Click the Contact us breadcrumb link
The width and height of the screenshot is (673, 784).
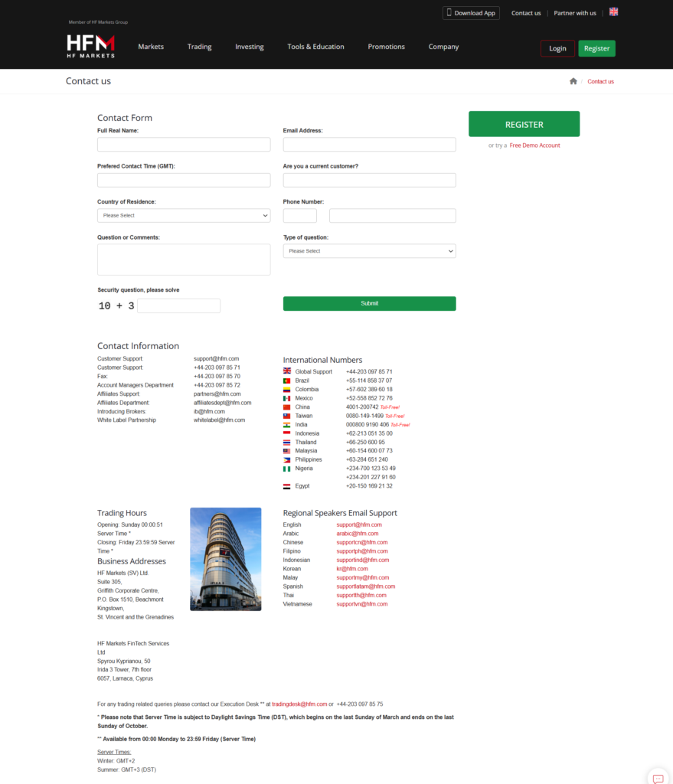pos(600,81)
